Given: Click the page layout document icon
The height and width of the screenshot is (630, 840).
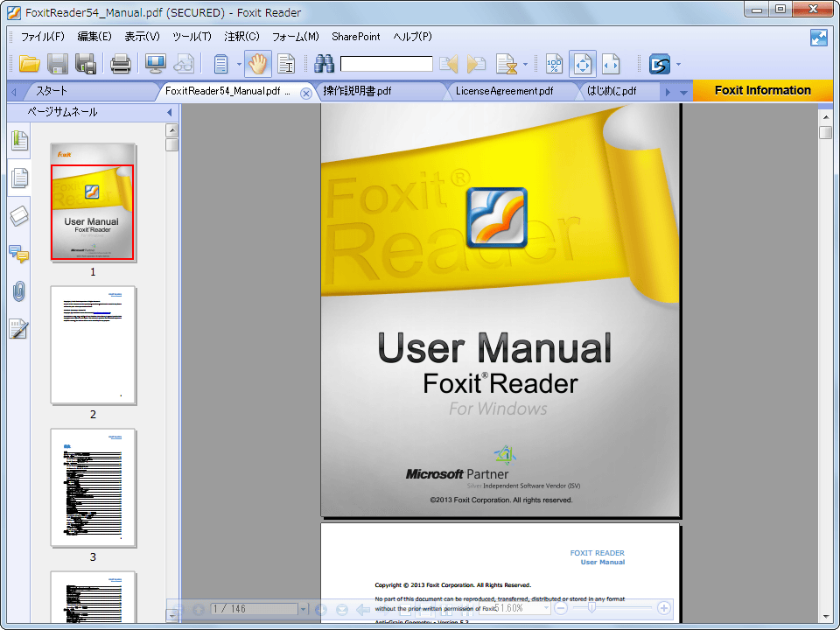Looking at the screenshot, I should point(220,64).
